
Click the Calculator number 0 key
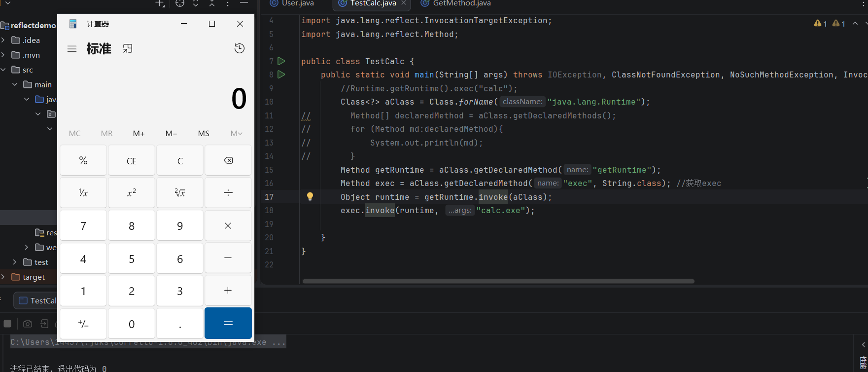tap(132, 324)
